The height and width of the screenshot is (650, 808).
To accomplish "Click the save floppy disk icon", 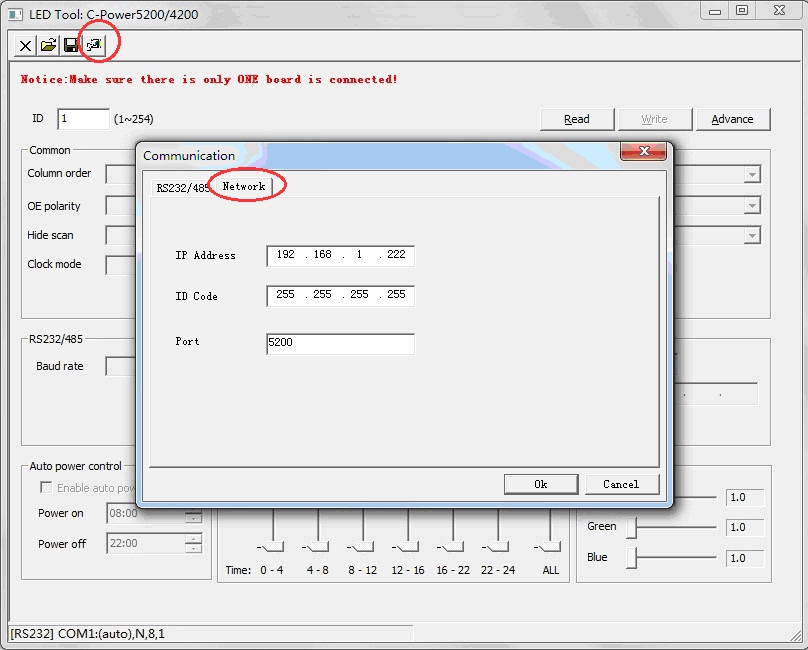I will tap(71, 46).
